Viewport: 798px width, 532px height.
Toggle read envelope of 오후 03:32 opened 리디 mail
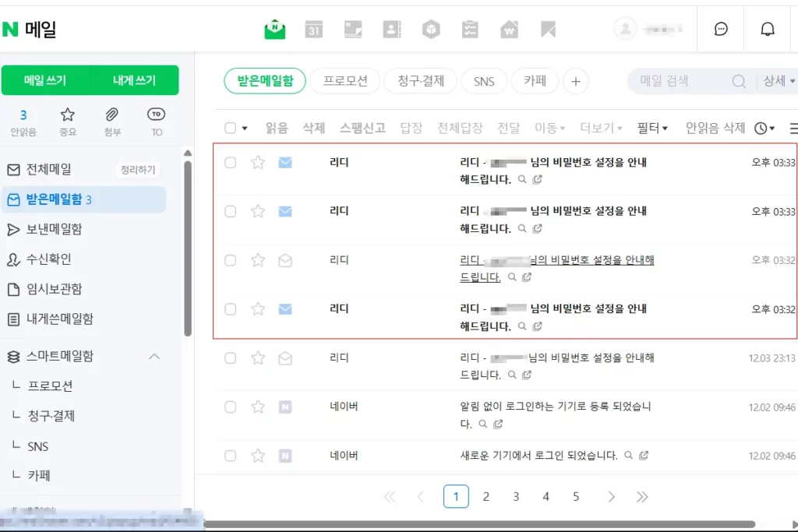click(x=285, y=260)
